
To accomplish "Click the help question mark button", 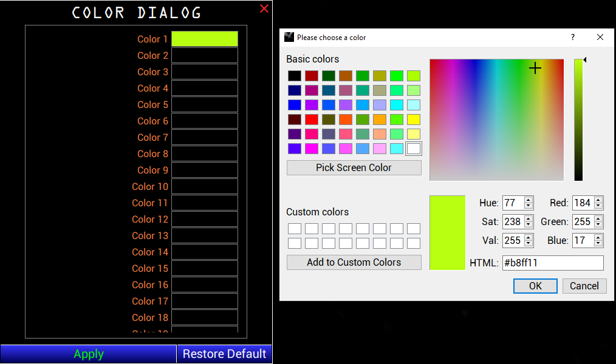I will pos(572,37).
